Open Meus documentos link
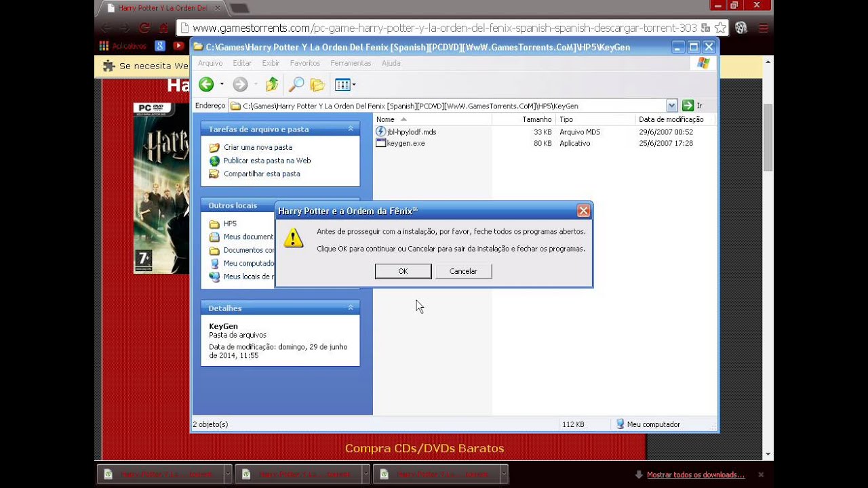868x488 pixels. click(248, 237)
